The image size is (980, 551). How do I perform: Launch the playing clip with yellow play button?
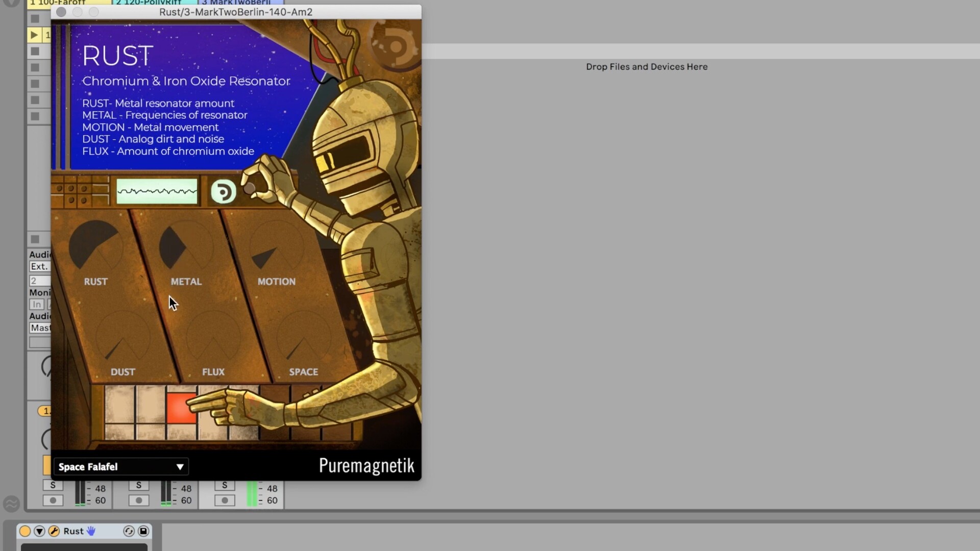click(34, 35)
